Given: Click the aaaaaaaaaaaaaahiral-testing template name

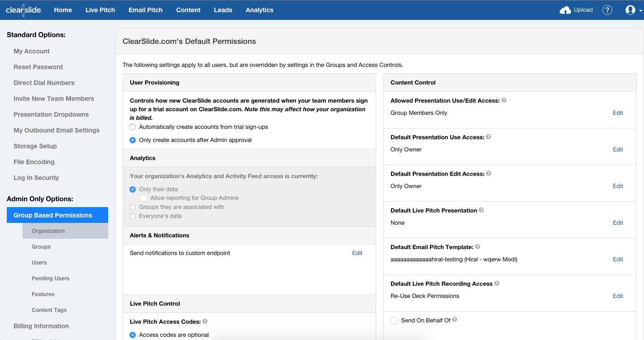Looking at the screenshot, I should point(454,260).
